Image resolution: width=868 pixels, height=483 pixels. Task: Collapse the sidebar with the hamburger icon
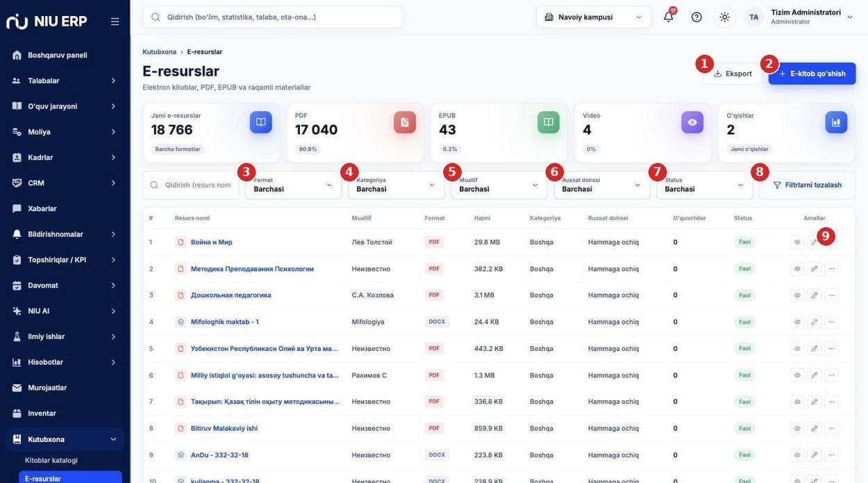point(115,22)
